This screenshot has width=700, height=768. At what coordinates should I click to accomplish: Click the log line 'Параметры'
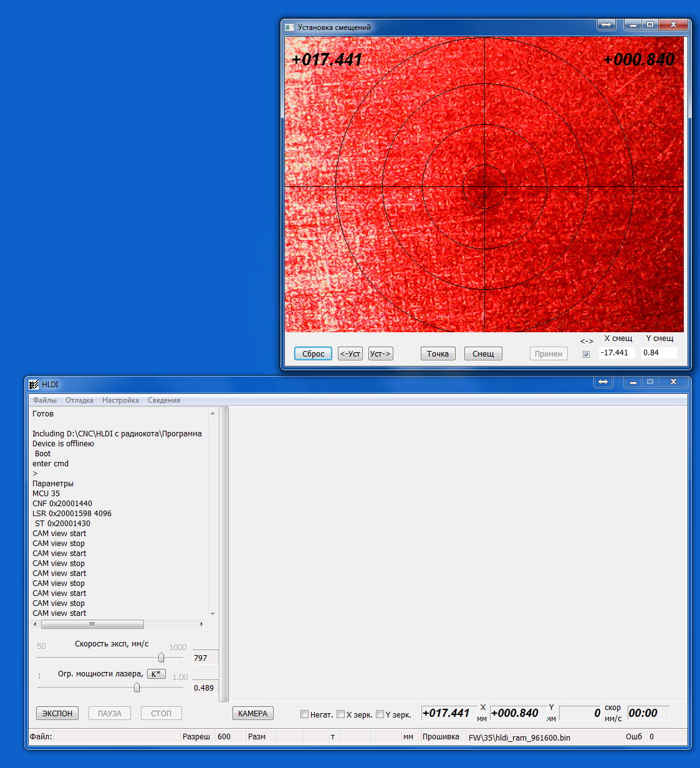[53, 484]
